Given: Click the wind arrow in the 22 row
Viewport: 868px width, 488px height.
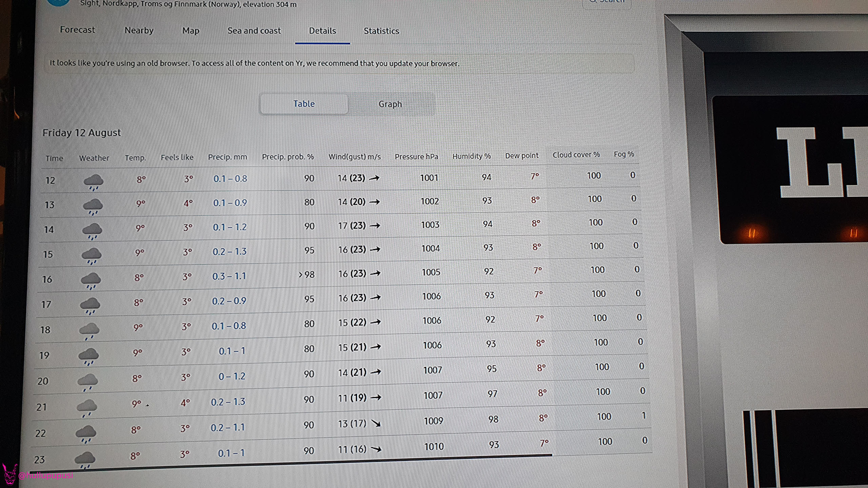Looking at the screenshot, I should [376, 423].
